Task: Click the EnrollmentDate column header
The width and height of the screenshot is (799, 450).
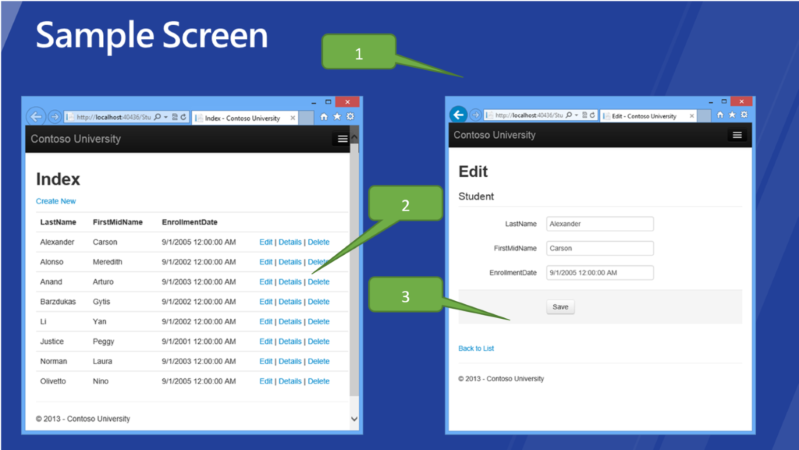Action: click(190, 222)
